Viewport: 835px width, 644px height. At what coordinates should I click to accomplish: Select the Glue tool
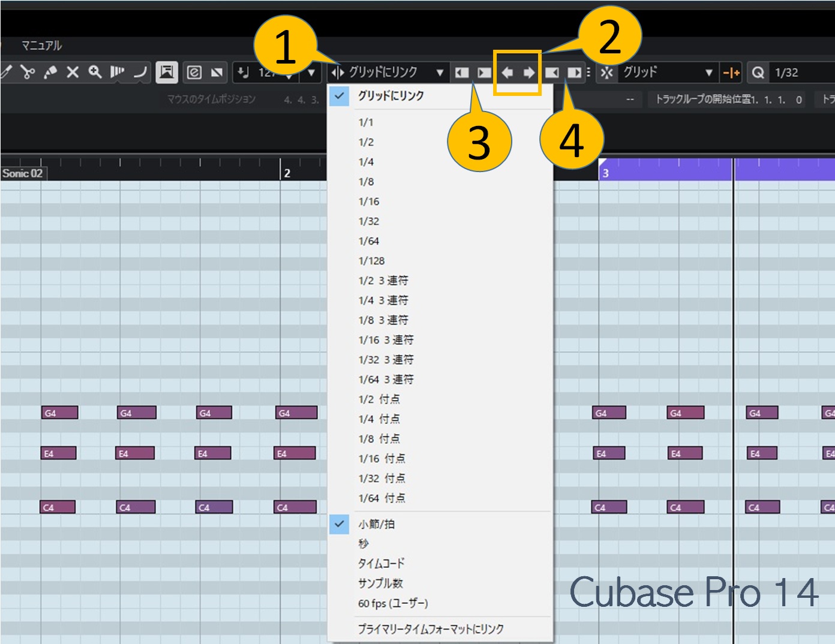pos(50,73)
